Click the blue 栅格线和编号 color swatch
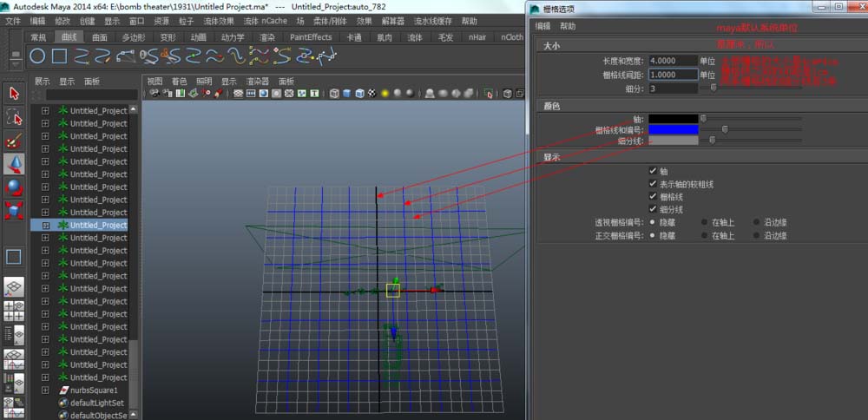The image size is (868, 420). pos(673,129)
